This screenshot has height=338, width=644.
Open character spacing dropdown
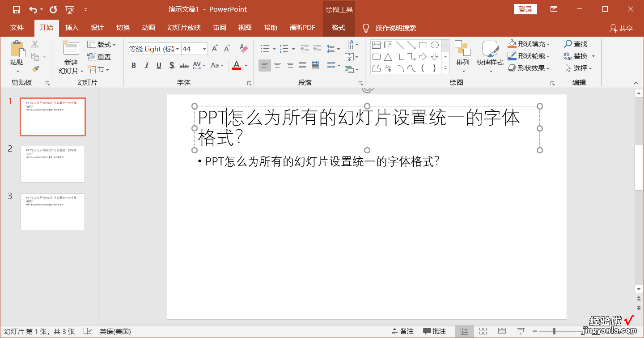pyautogui.click(x=199, y=66)
